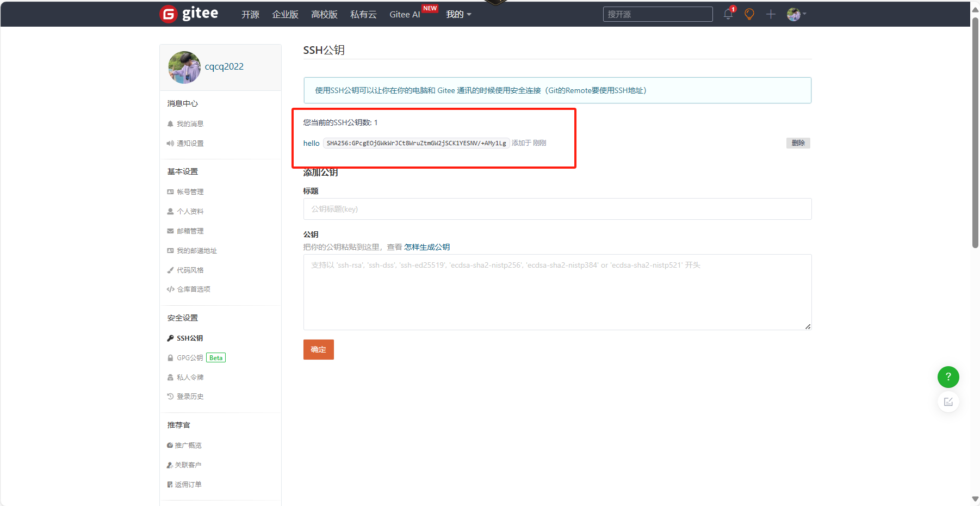Click the card icon beside 帐号管理
The width and height of the screenshot is (980, 506).
[170, 192]
